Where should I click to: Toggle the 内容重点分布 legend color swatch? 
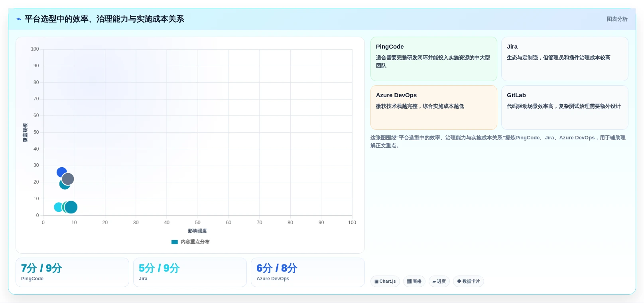175,242
